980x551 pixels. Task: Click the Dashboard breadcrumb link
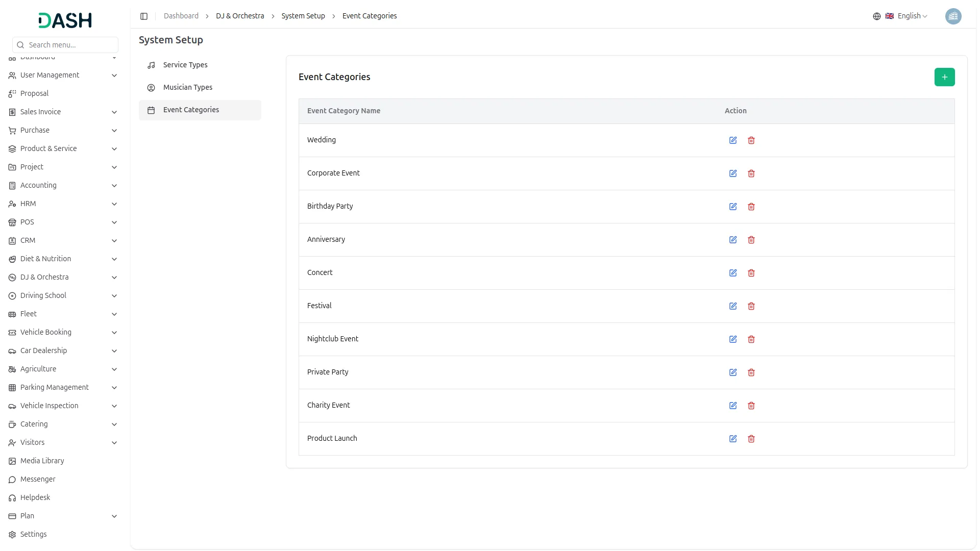pyautogui.click(x=181, y=16)
